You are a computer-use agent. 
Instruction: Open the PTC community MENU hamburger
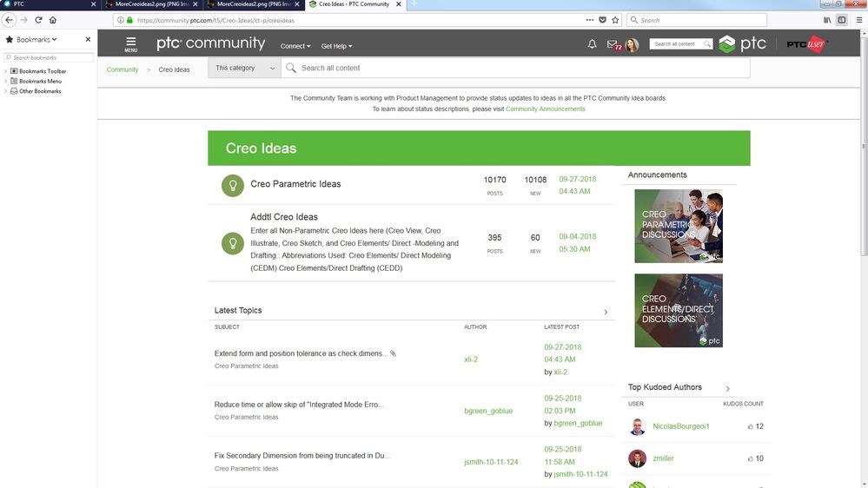click(x=130, y=44)
